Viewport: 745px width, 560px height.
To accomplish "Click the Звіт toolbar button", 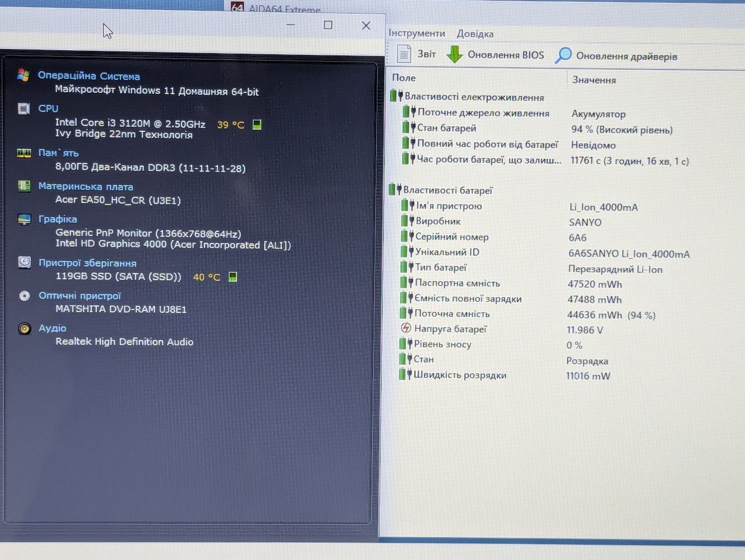I will tap(416, 53).
